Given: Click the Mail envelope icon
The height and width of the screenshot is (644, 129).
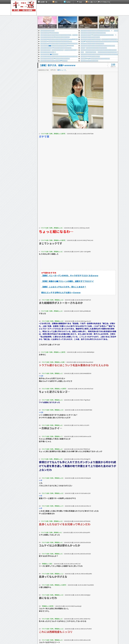Looking at the screenshot, I should click(x=78, y=2).
